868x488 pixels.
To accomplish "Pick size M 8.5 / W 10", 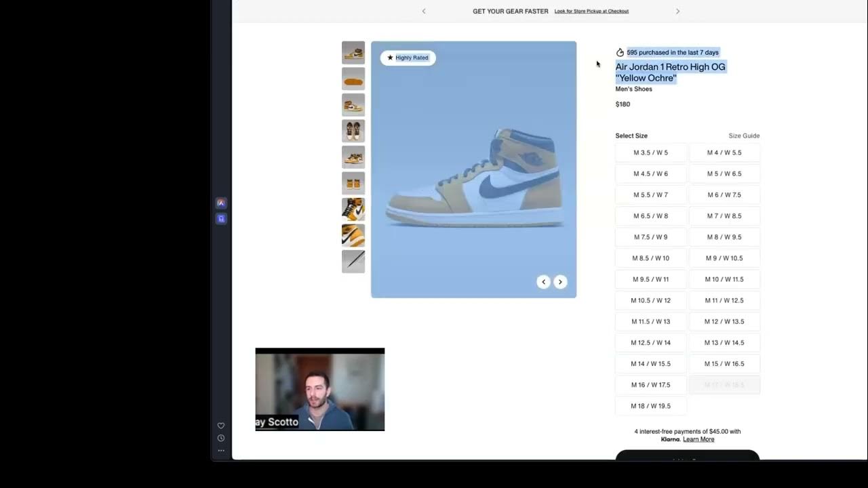I will 651,258.
